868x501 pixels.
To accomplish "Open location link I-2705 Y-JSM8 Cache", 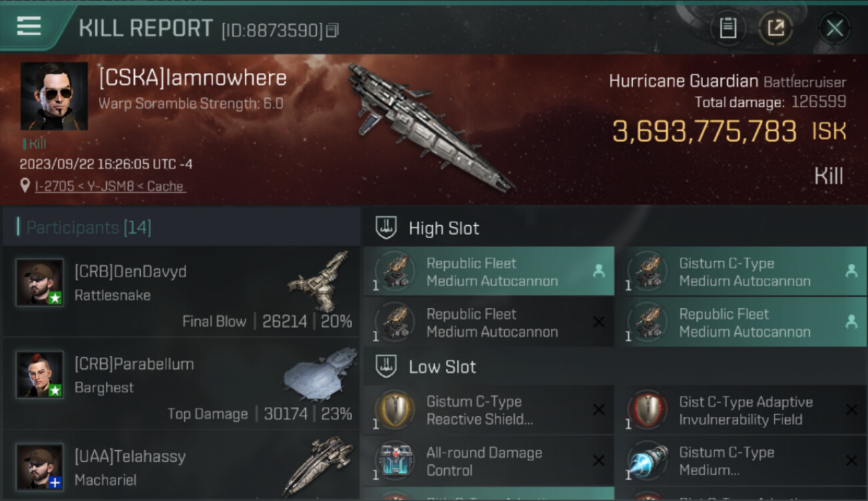I will coord(110,186).
